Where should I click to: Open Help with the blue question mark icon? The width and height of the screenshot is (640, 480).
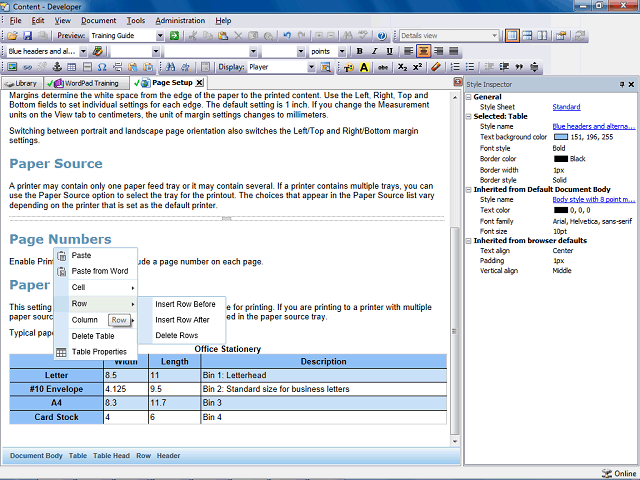coord(382,36)
